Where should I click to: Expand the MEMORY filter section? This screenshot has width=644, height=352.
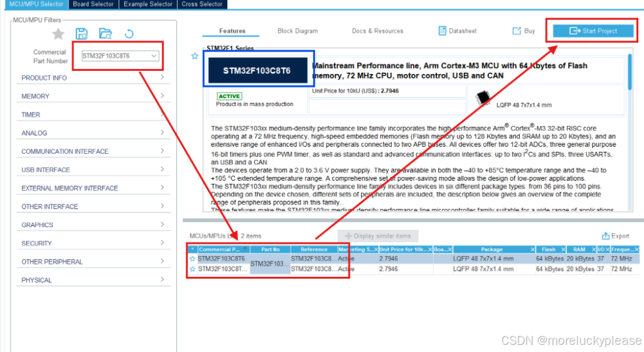coord(93,96)
